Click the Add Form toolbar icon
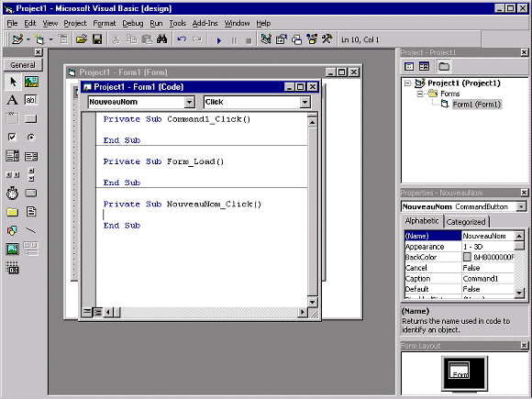The width and height of the screenshot is (532, 399). pyautogui.click(x=39, y=39)
